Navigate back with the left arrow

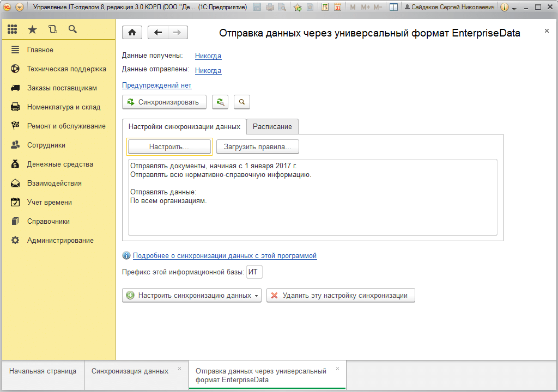(x=157, y=32)
